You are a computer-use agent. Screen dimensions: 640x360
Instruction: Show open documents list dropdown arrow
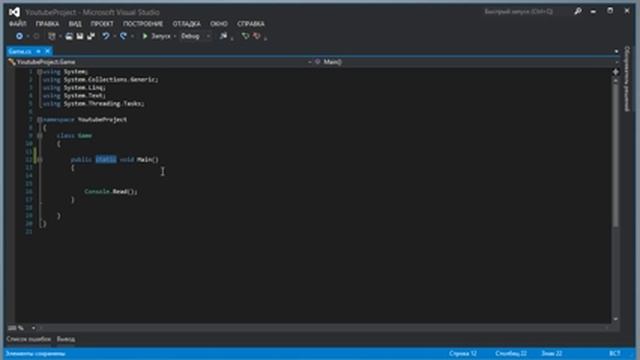pos(616,51)
